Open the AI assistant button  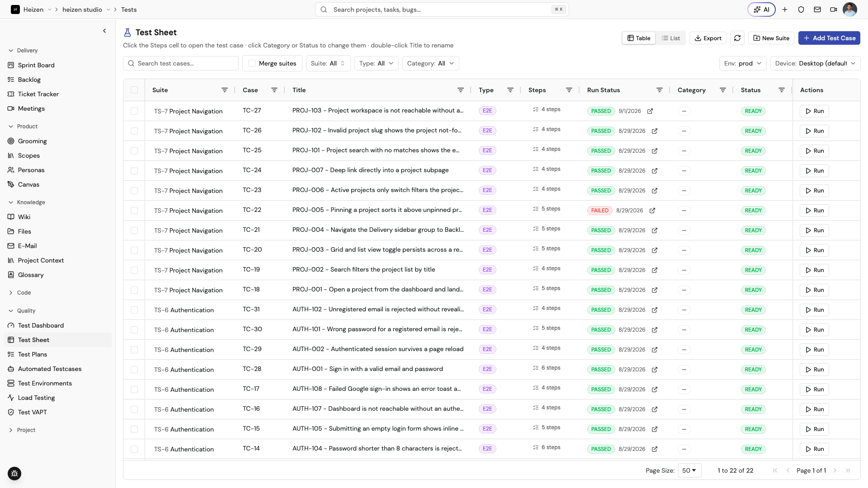tap(761, 9)
